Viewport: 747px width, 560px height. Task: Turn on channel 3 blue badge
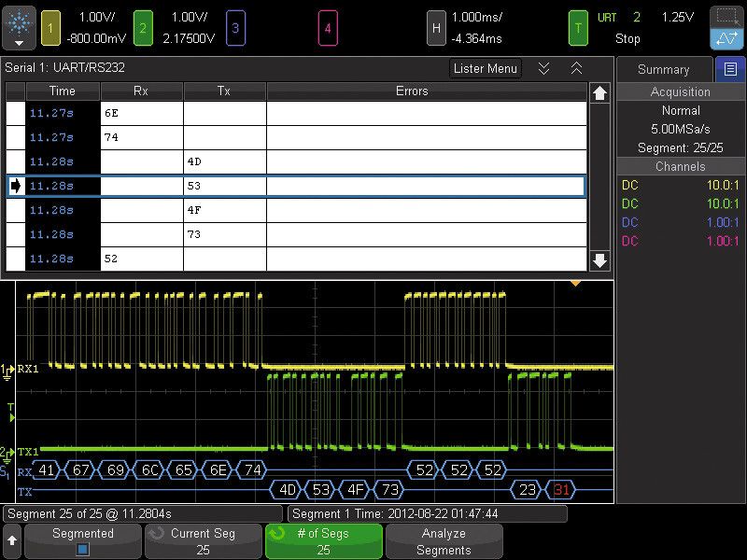[234, 28]
